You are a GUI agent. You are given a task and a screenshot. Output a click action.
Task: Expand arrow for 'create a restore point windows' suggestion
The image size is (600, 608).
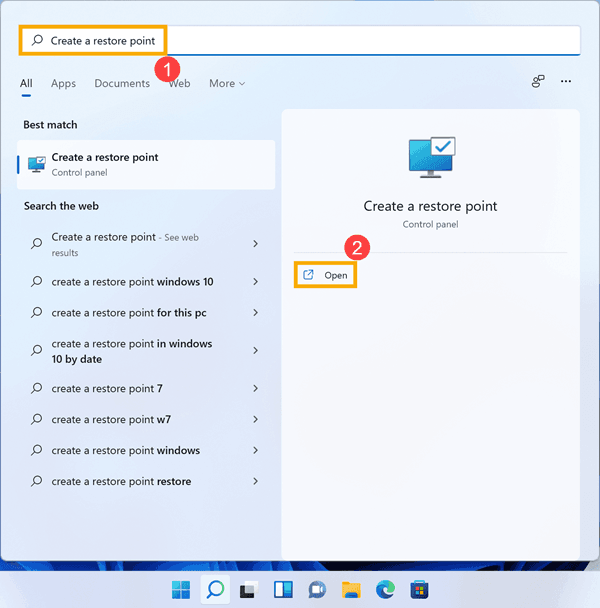(x=255, y=450)
